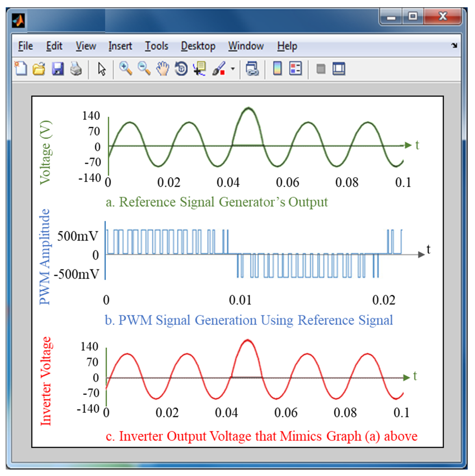Select the Edit Plot arrow tool
475x476 pixels.
[101, 68]
